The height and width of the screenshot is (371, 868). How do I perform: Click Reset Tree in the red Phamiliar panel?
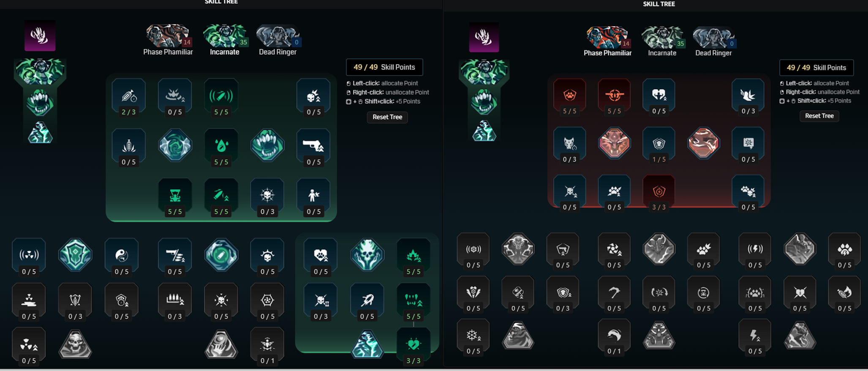point(819,116)
